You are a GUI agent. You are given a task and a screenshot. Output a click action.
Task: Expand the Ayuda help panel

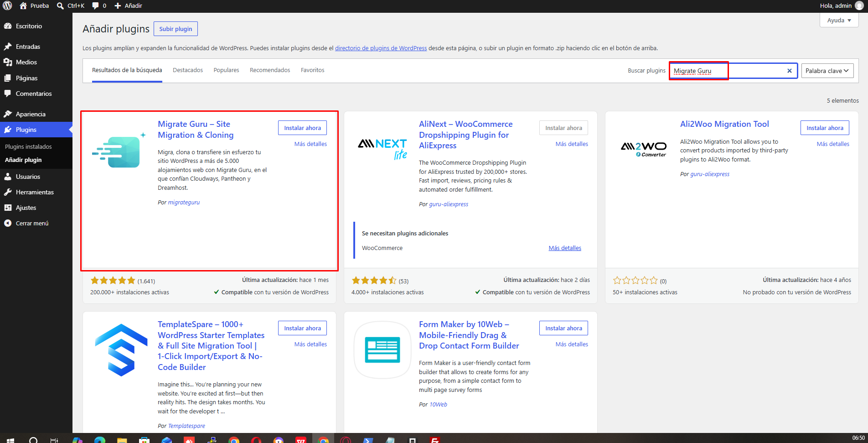click(839, 20)
